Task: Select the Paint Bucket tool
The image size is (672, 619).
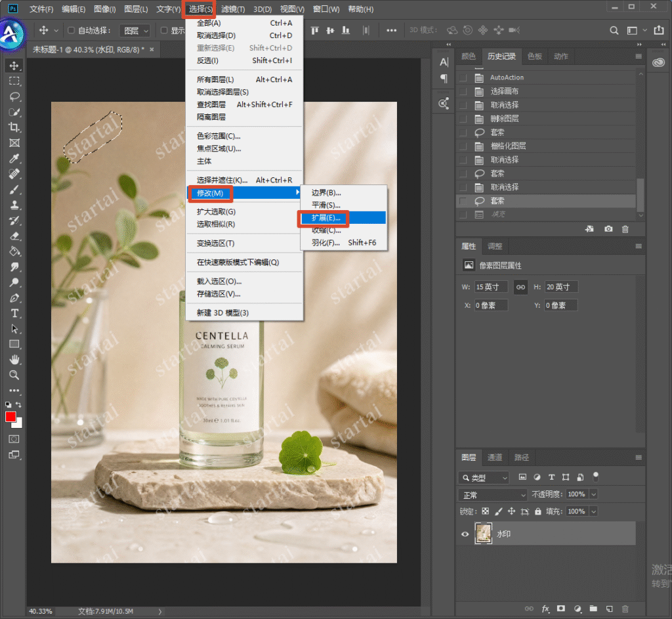Action: coord(14,251)
